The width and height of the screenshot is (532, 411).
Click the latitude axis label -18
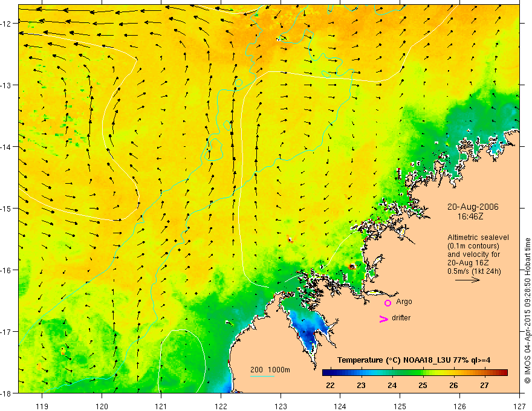[7, 393]
